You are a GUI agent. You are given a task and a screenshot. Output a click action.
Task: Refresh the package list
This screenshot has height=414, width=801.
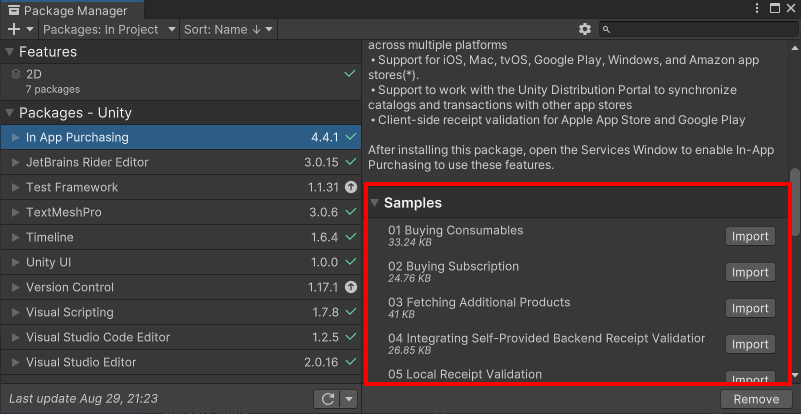click(x=328, y=399)
